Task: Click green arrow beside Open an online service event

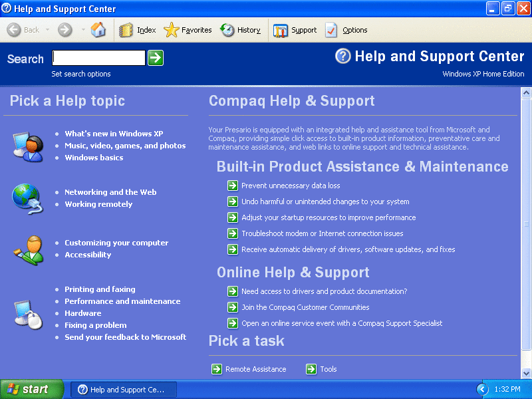Action: click(x=233, y=323)
